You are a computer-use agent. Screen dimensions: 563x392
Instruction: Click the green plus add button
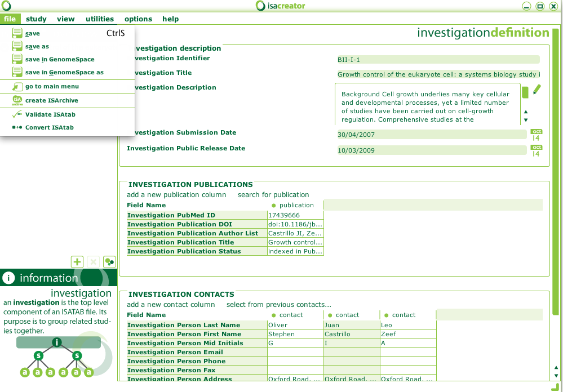point(77,262)
